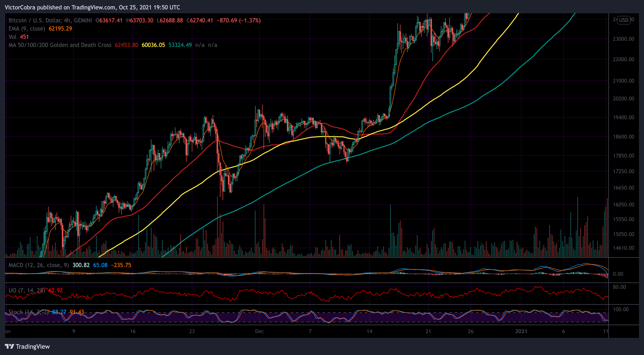The width and height of the screenshot is (644, 355).
Task: Click the 50 MA value 62453.80
Action: (x=127, y=45)
